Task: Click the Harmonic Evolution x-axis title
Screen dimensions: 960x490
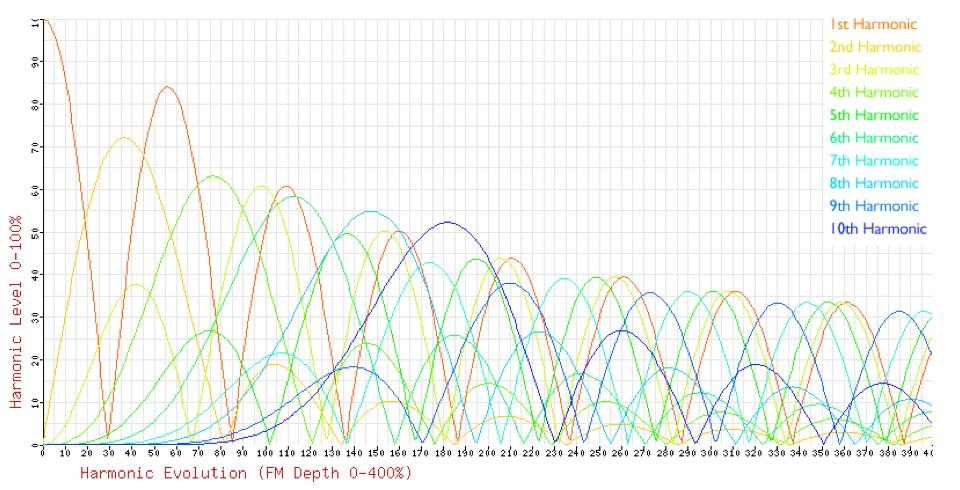Action: coord(246,473)
